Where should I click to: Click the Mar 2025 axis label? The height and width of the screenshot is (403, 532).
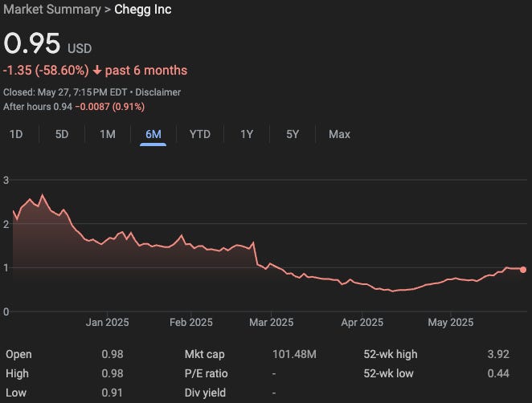point(271,322)
